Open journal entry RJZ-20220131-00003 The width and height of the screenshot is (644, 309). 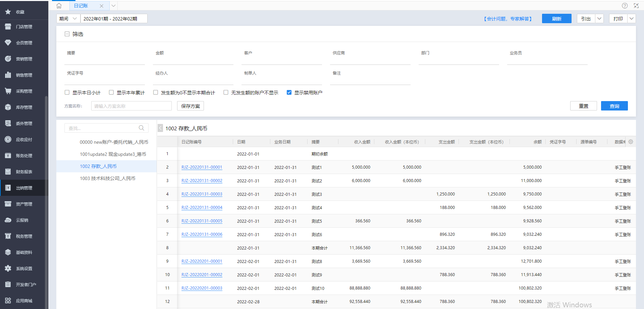click(x=202, y=194)
